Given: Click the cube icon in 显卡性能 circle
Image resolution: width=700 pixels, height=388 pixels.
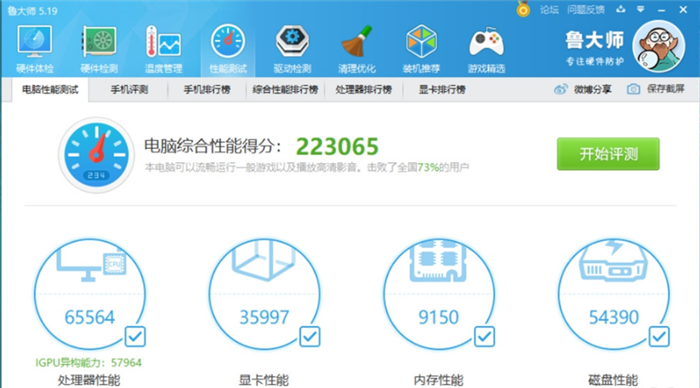Looking at the screenshot, I should click(264, 260).
